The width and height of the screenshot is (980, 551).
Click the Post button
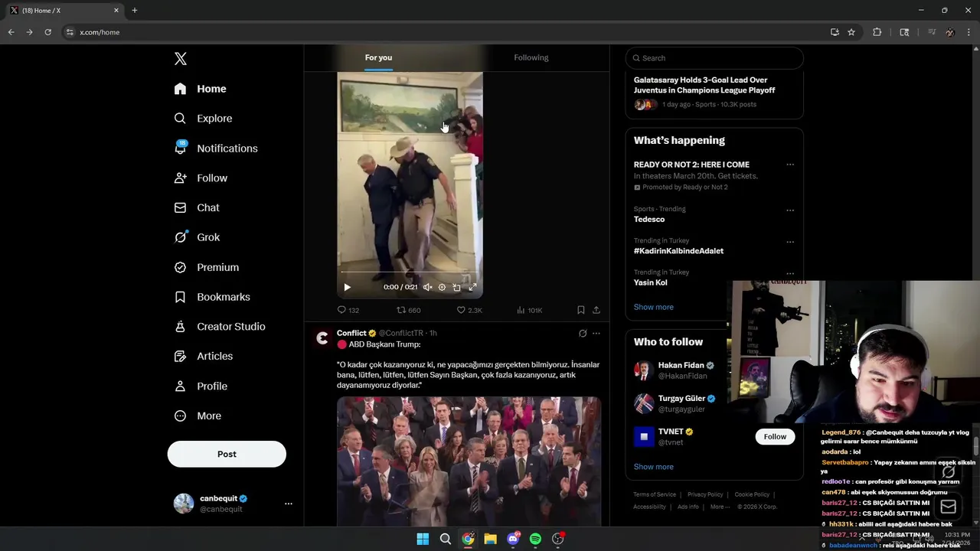point(227,454)
